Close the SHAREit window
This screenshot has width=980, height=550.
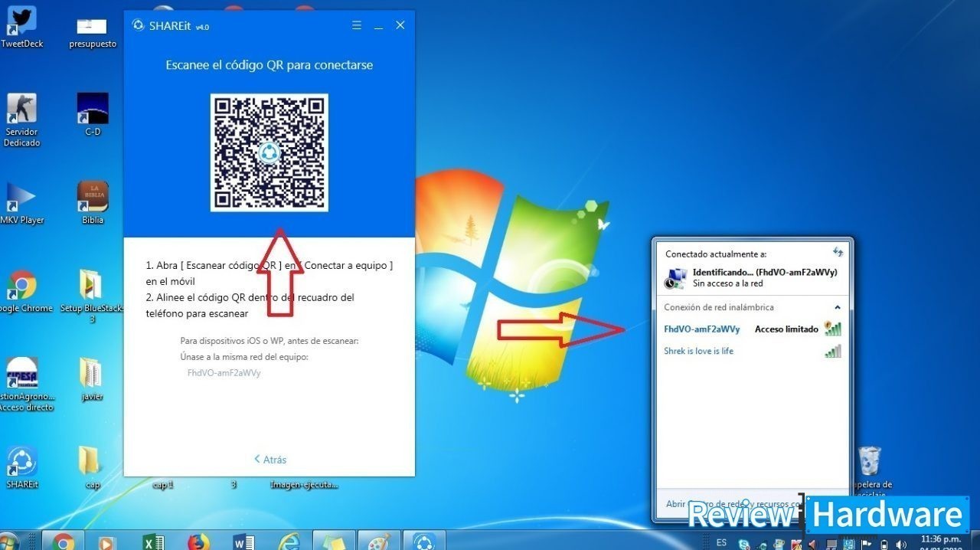400,25
